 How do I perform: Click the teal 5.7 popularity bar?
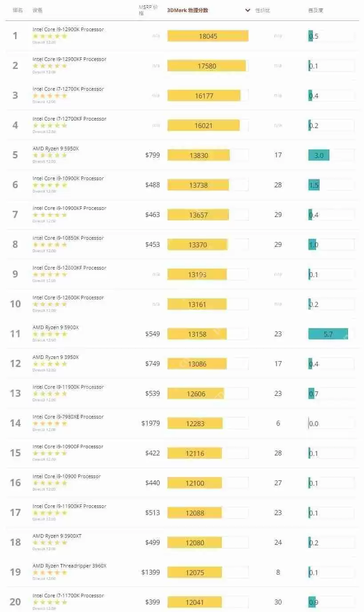pos(328,334)
